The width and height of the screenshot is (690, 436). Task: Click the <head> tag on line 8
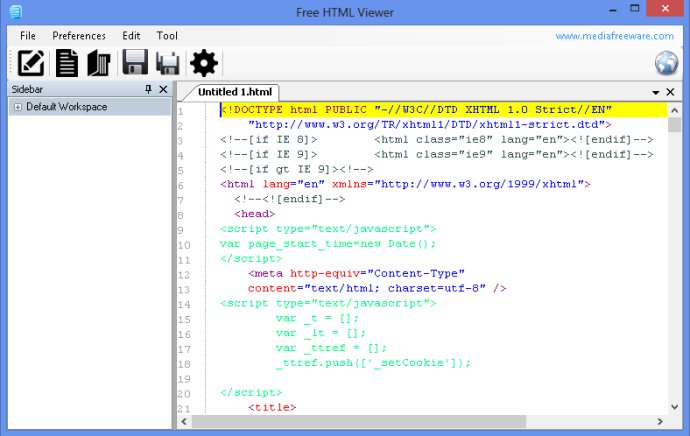click(x=254, y=214)
